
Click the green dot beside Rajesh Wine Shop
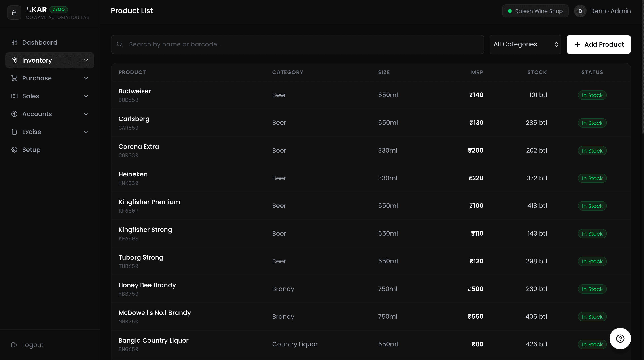[510, 11]
